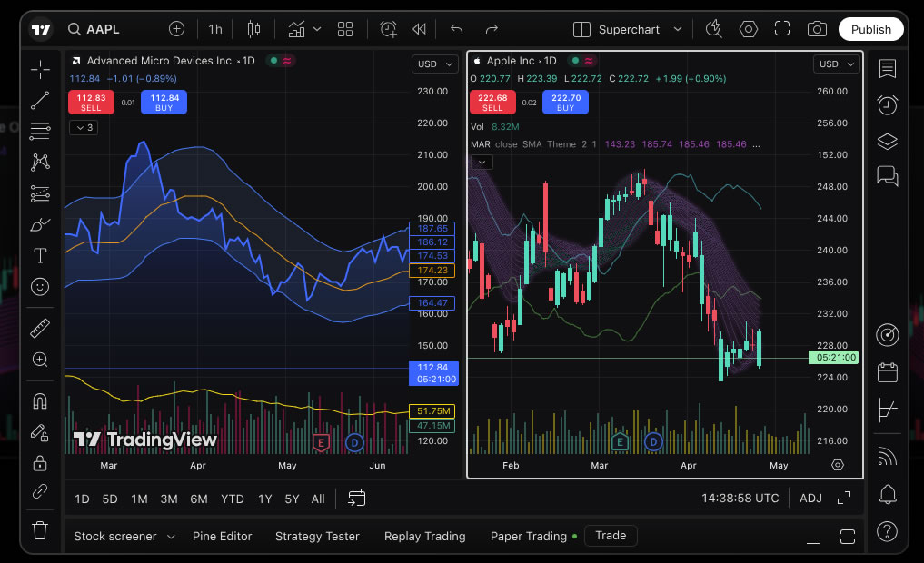Click the 174.23 orange price label
Image resolution: width=924 pixels, height=563 pixels.
click(x=432, y=271)
